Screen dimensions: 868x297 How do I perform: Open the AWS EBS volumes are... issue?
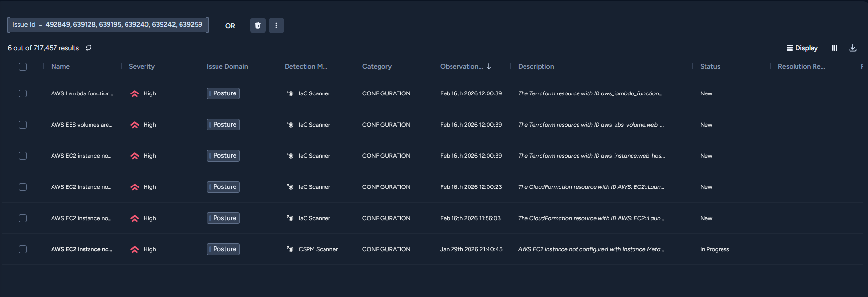[x=82, y=125]
